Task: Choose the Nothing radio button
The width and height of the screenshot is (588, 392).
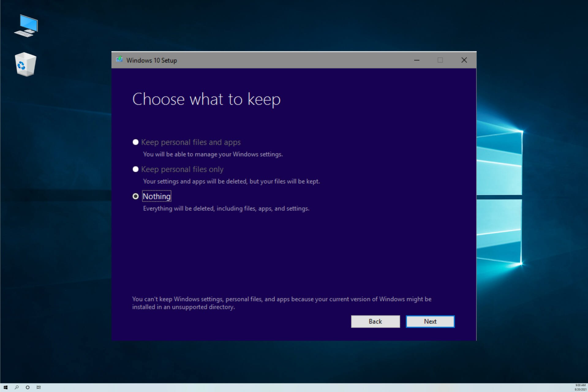Action: pos(136,196)
